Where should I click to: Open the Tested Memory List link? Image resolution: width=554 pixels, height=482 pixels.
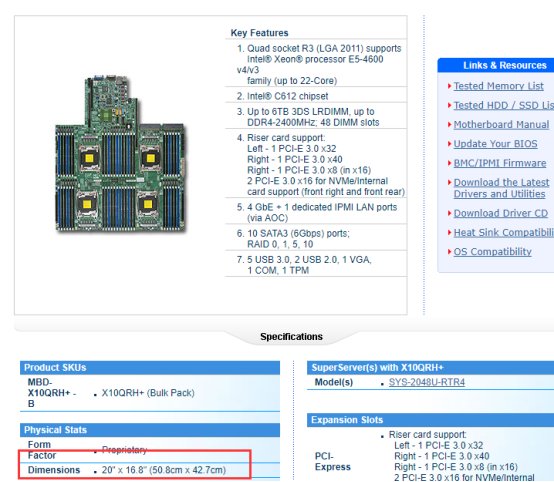click(x=498, y=86)
